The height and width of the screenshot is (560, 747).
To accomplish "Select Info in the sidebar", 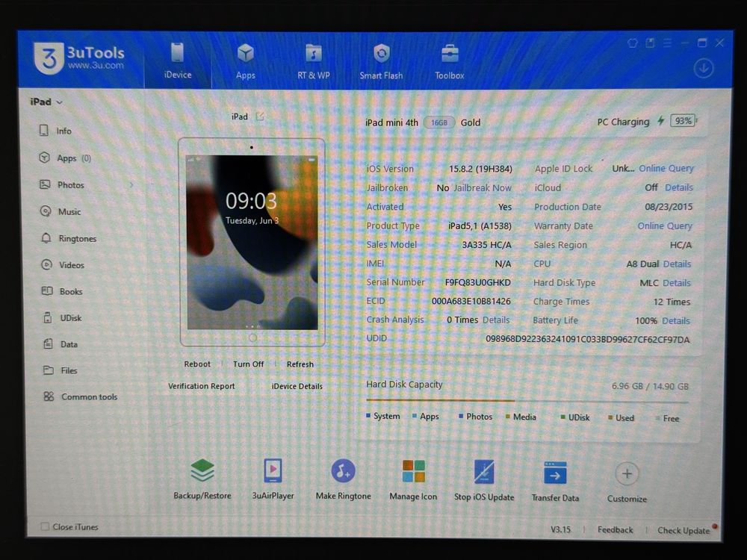I will (55, 131).
